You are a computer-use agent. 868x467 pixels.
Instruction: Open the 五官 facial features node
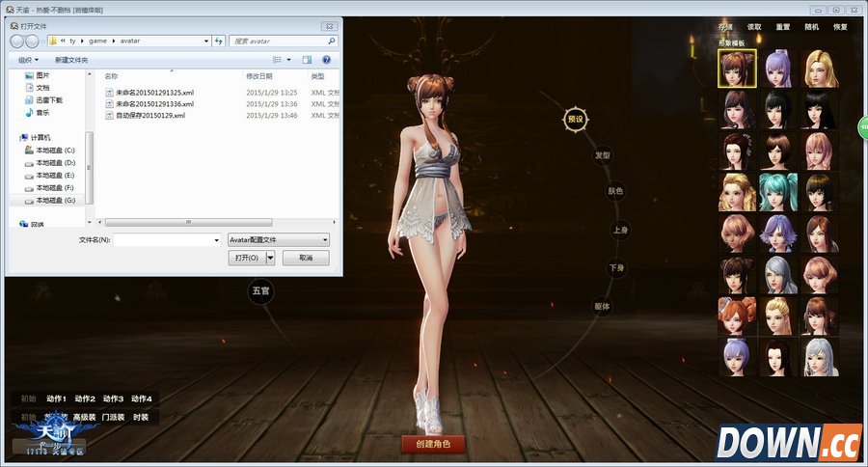pos(260,290)
